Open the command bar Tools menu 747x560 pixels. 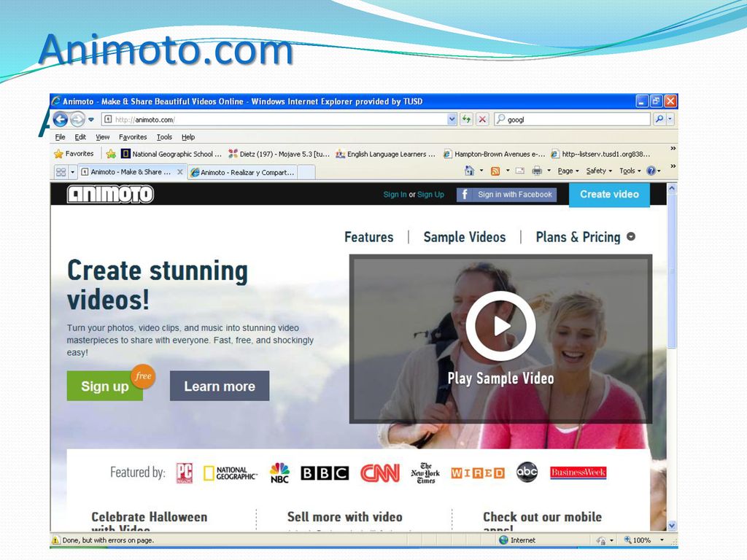[630, 171]
